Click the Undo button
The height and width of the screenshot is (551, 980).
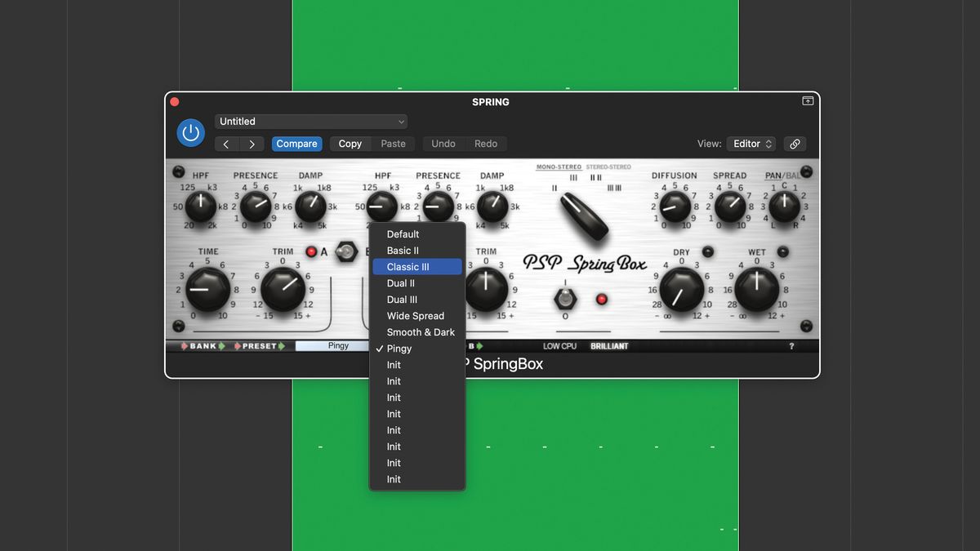[443, 144]
